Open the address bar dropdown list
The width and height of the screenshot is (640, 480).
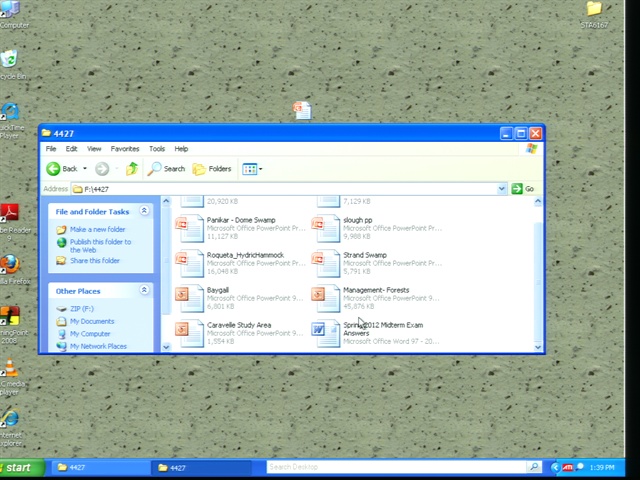(502, 189)
